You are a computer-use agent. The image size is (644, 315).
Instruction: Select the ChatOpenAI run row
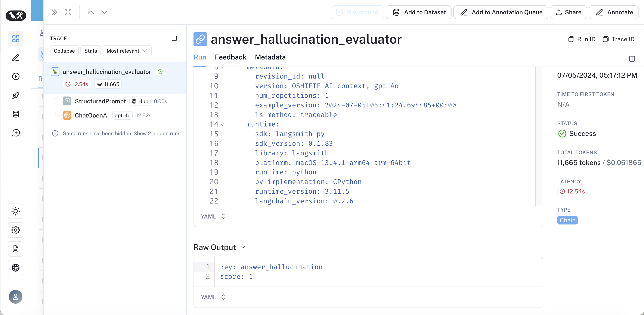point(115,115)
